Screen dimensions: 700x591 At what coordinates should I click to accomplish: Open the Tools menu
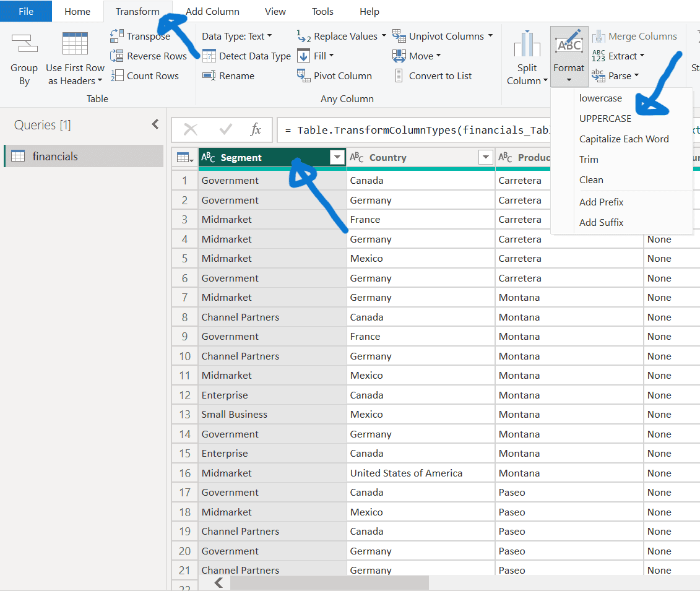[322, 11]
